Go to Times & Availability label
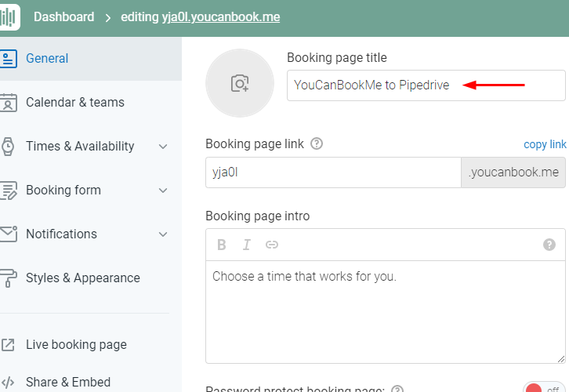 (80, 147)
